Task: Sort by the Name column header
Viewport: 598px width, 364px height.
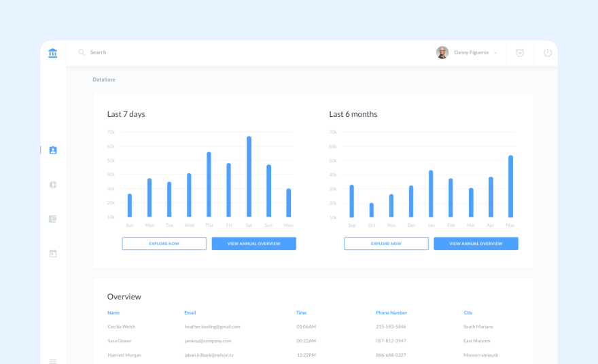Action: [x=113, y=312]
